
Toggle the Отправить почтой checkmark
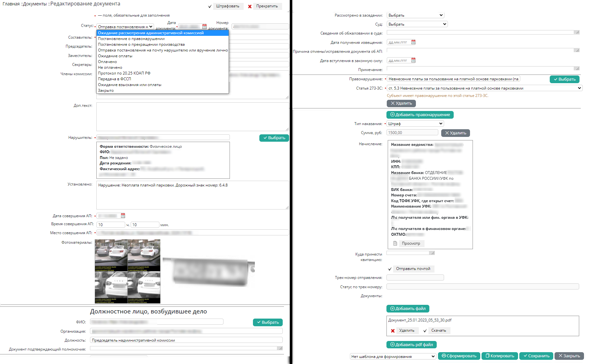coord(390,269)
